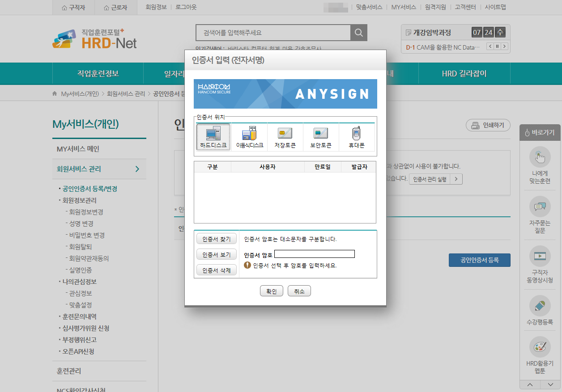
Task: Open 회원정보관리 sidebar item
Action: click(79, 200)
